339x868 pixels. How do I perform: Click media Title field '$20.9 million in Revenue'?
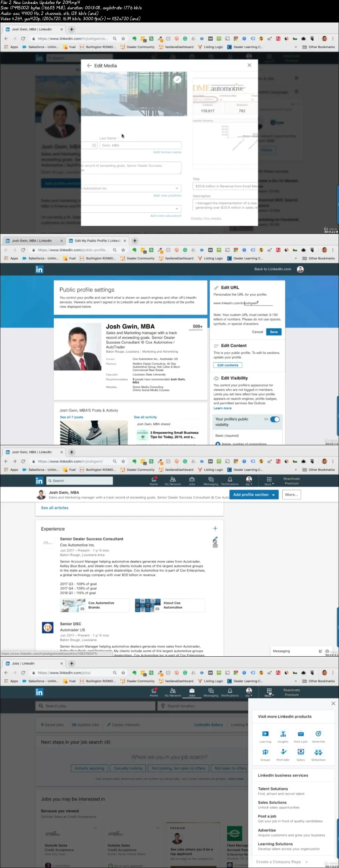(x=225, y=186)
